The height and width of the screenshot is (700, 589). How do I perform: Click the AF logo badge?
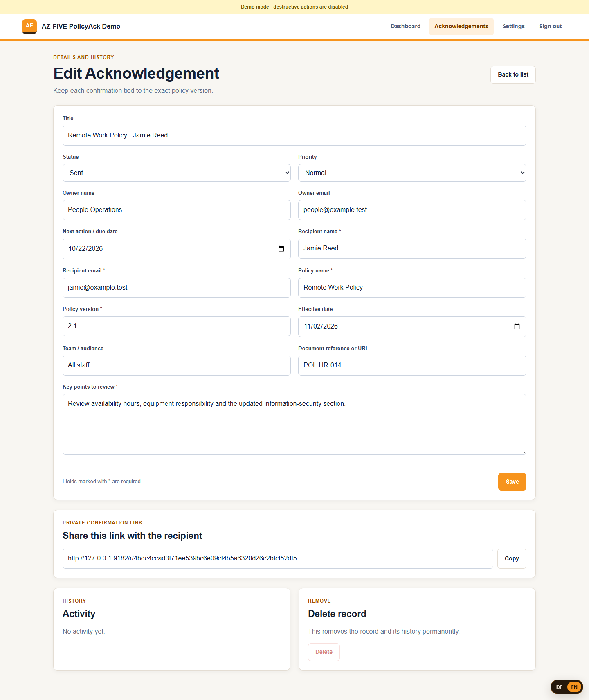click(29, 26)
